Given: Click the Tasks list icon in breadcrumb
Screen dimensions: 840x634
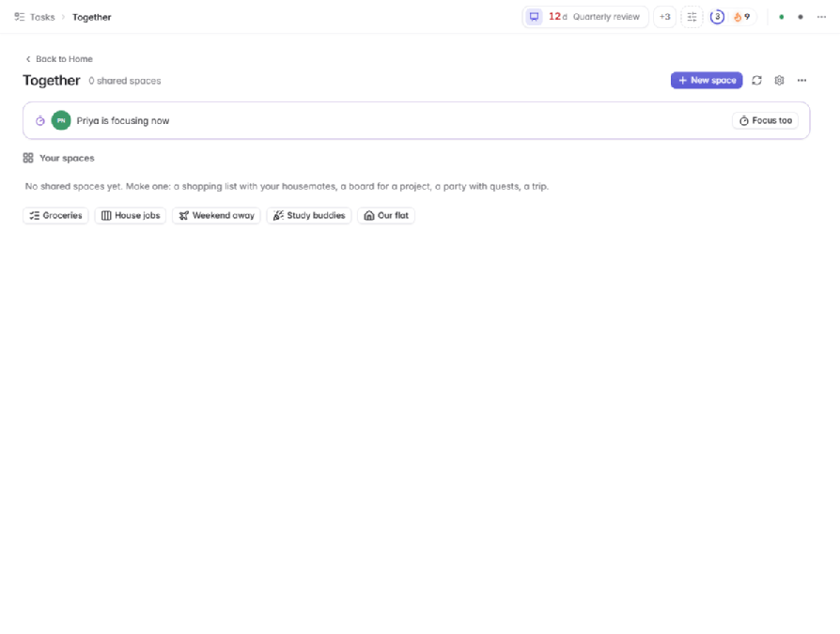Looking at the screenshot, I should point(20,17).
